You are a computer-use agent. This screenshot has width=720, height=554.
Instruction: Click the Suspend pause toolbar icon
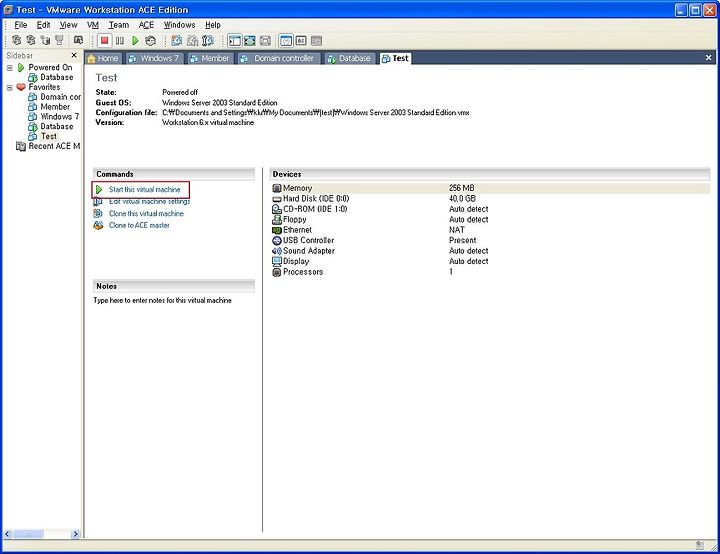tap(120, 41)
